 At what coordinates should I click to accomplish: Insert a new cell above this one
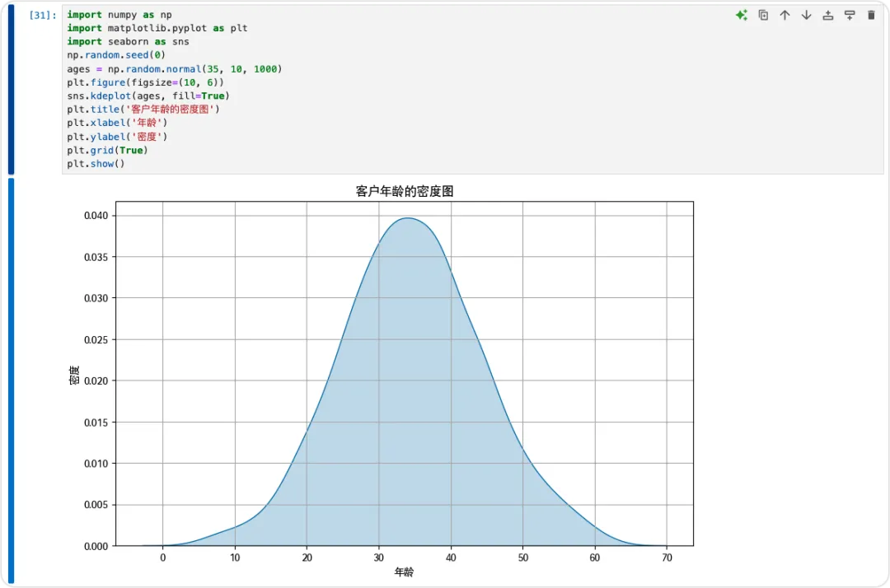pyautogui.click(x=828, y=16)
